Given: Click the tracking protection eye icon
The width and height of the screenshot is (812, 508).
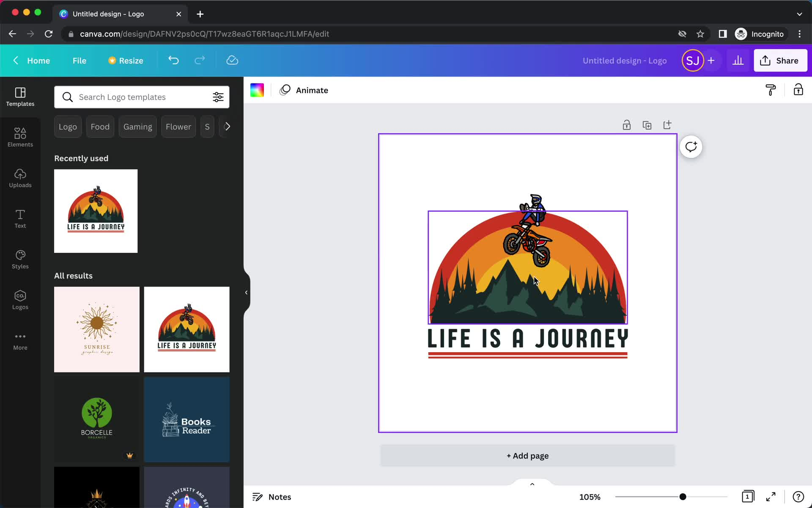Looking at the screenshot, I should [x=682, y=34].
